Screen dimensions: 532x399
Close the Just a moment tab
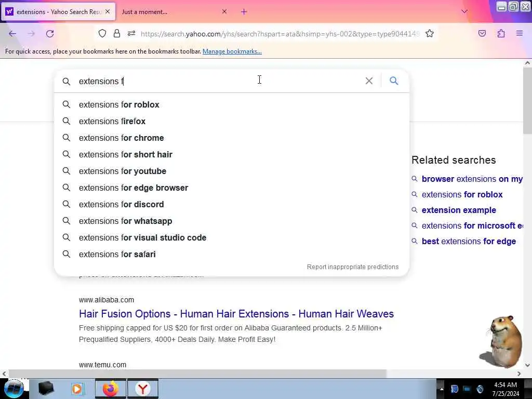(224, 11)
